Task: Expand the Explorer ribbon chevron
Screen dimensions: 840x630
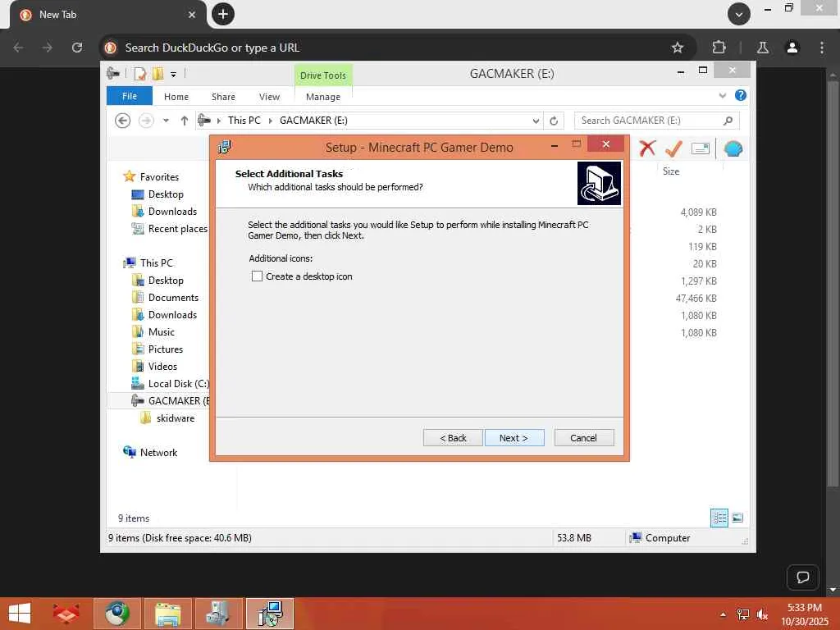Action: click(723, 95)
